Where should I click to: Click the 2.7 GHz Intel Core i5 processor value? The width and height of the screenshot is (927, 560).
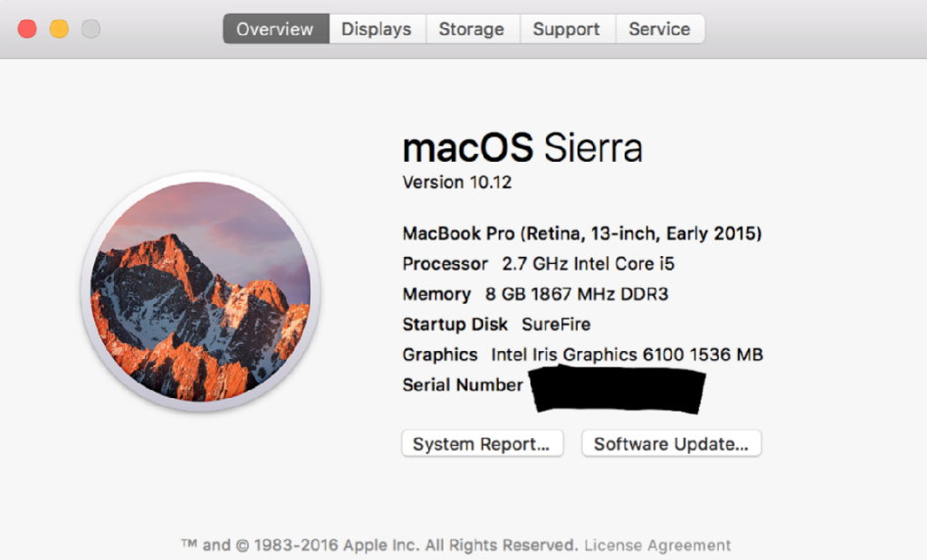coord(588,264)
